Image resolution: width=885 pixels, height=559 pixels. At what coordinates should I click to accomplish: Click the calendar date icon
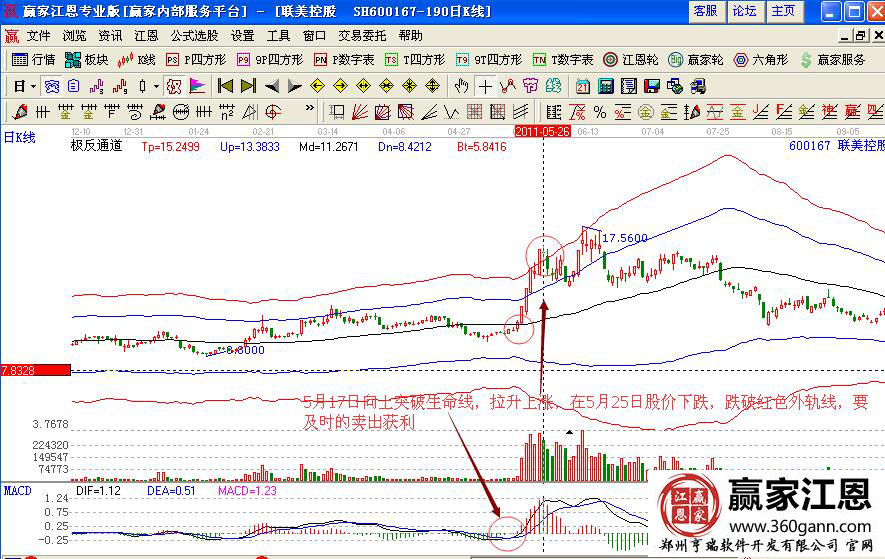tap(582, 85)
